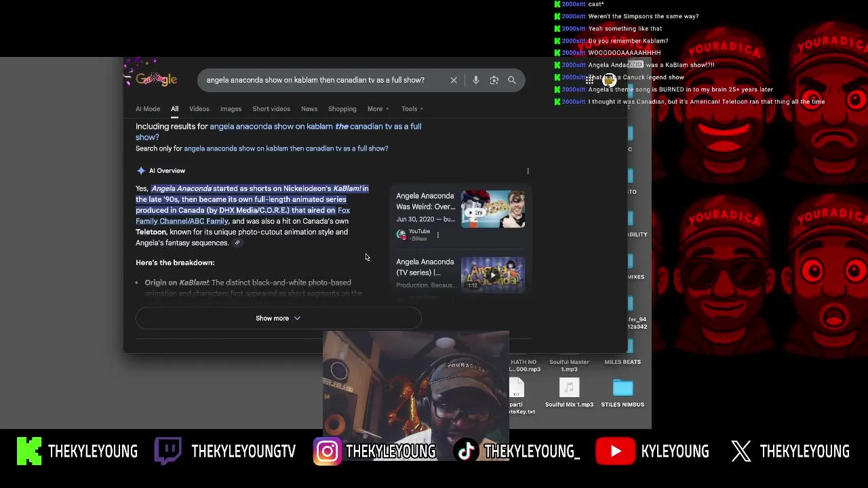Image resolution: width=868 pixels, height=488 pixels.
Task: Play the 1:12 Angela Anaconda video thumbnail
Action: pos(493,274)
